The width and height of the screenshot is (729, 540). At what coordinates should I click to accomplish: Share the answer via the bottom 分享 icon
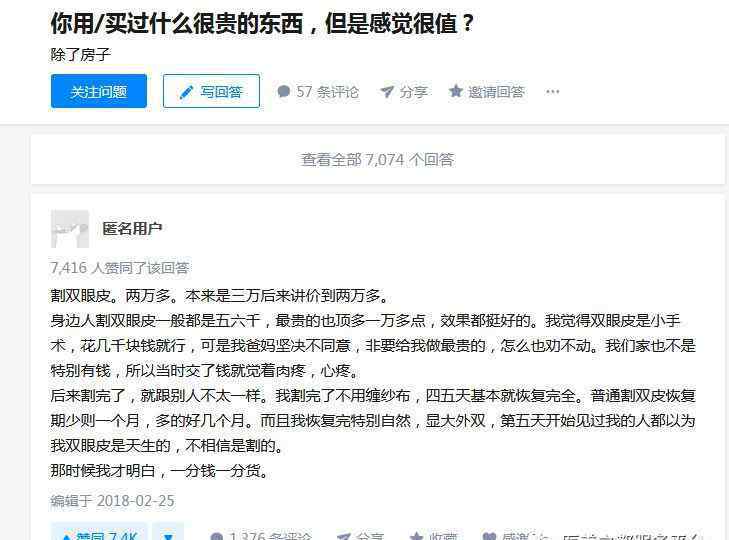pyautogui.click(x=344, y=536)
